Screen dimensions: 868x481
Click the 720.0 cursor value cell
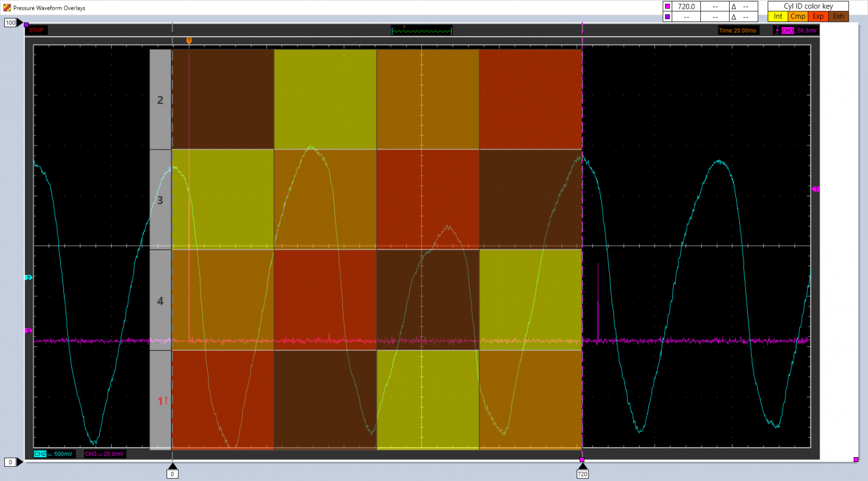pos(686,7)
